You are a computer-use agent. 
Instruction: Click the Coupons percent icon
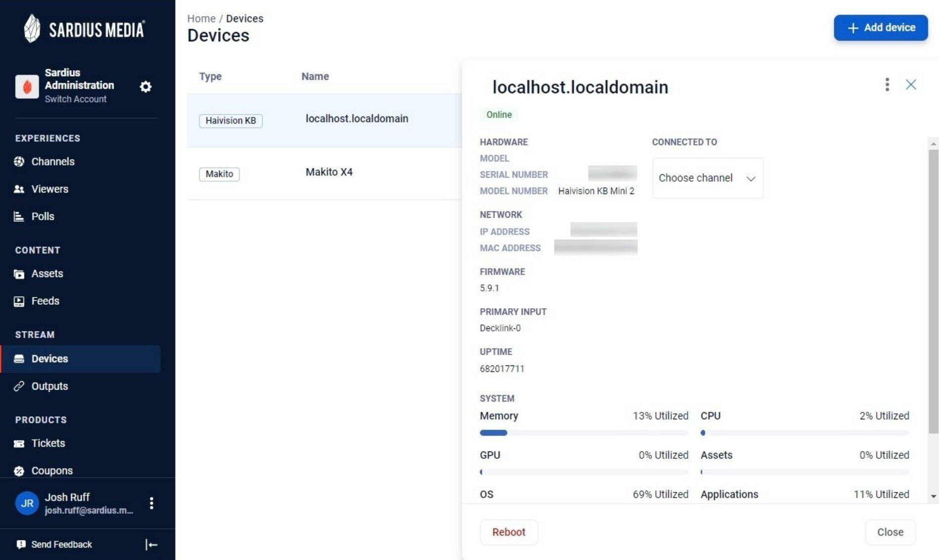point(19,471)
